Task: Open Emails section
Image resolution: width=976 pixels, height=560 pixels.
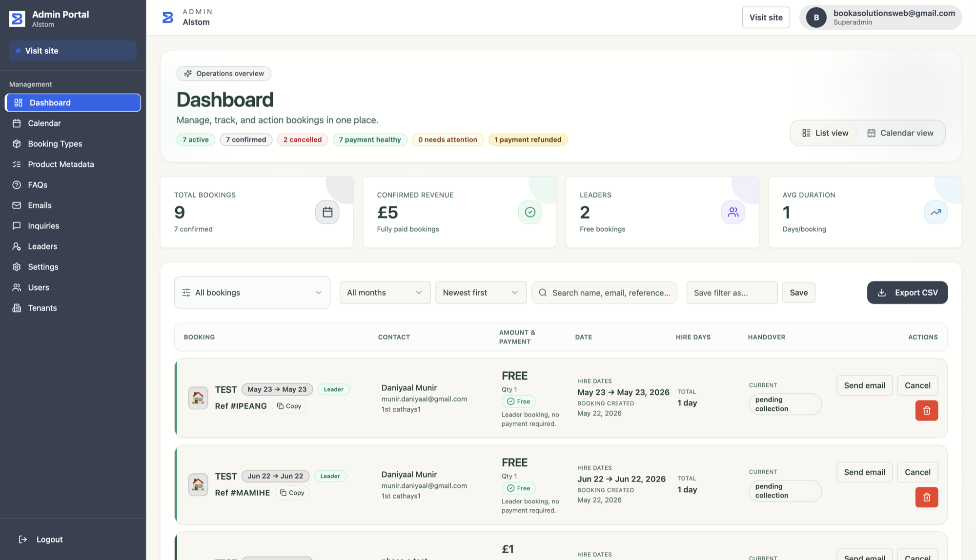Action: 73,205
